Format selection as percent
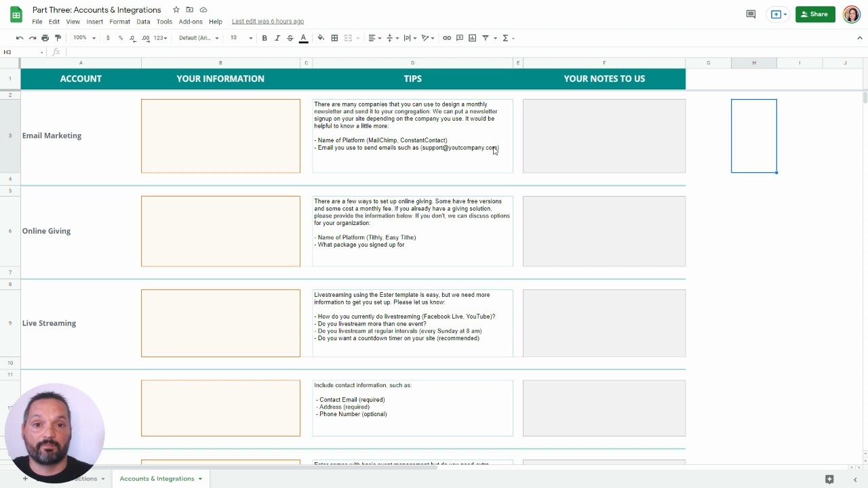This screenshot has height=488, width=868. [121, 38]
